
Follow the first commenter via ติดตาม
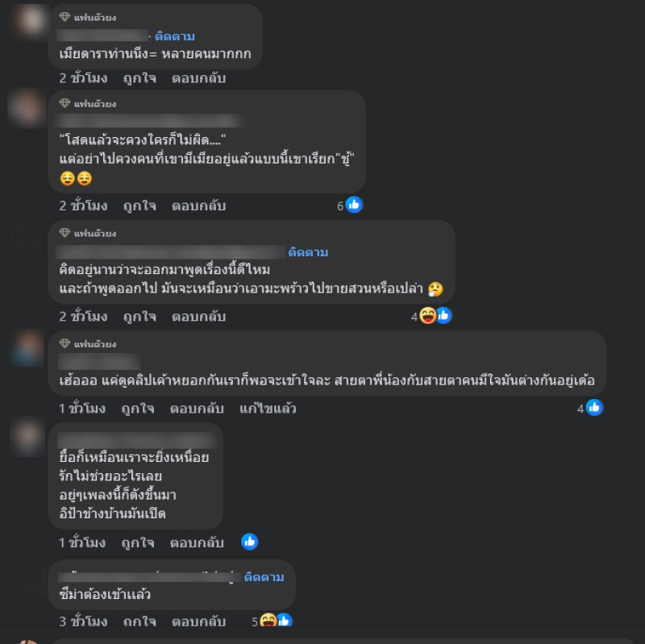[x=175, y=36]
